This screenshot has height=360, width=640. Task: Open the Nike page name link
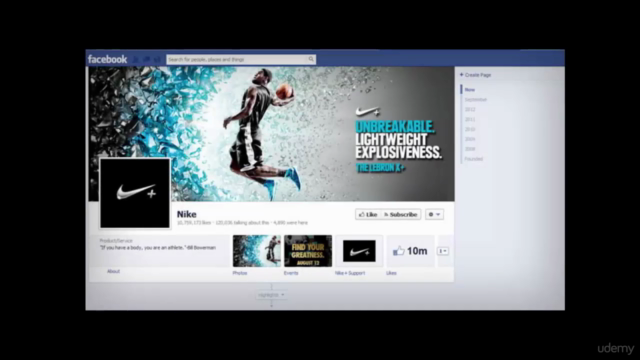click(x=187, y=214)
